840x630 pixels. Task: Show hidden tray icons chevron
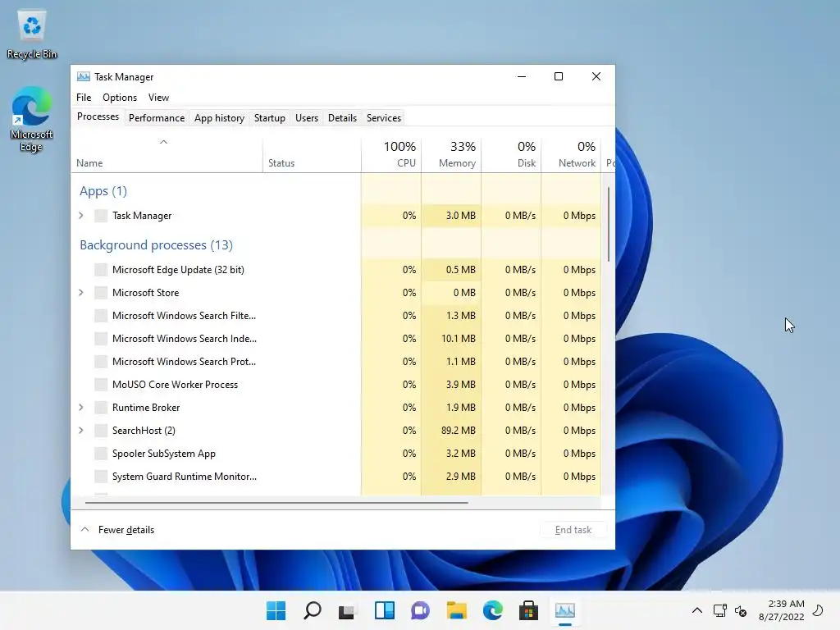click(x=697, y=610)
